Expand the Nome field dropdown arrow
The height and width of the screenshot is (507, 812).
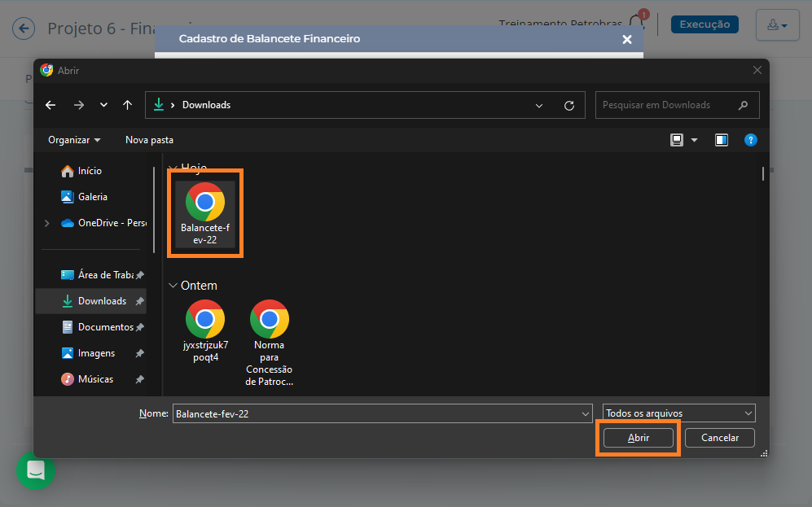[x=586, y=414]
